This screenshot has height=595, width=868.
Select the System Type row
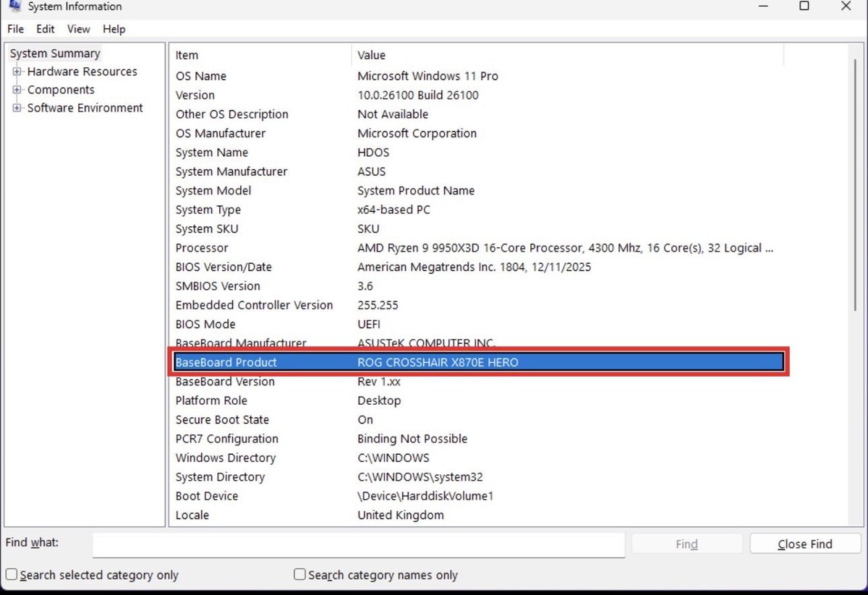pyautogui.click(x=479, y=210)
